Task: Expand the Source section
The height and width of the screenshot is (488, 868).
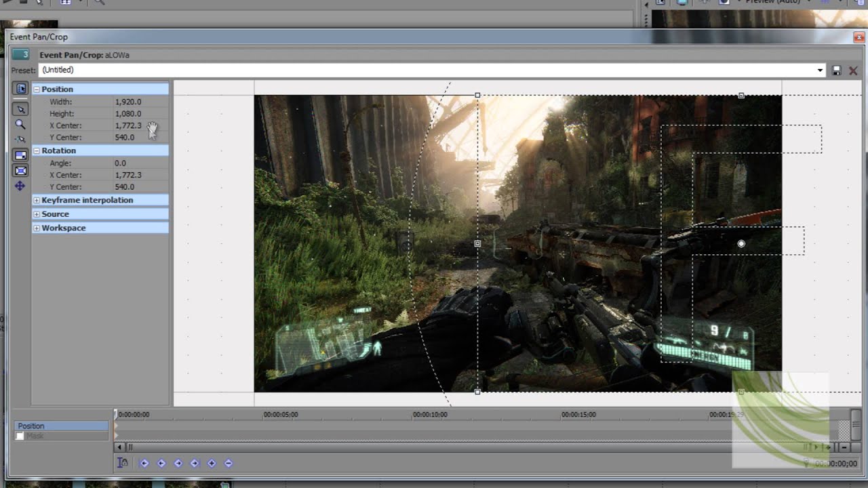Action: coord(37,214)
